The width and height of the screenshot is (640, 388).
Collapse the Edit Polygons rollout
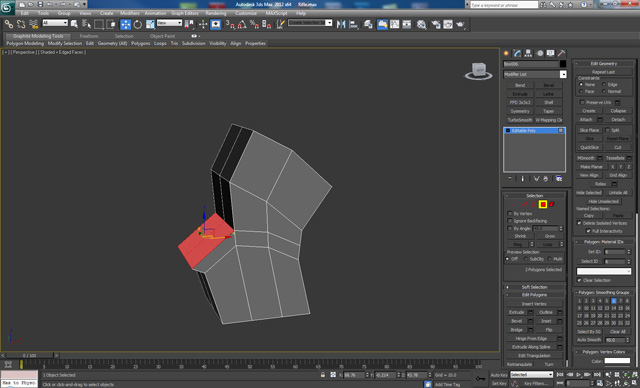click(534, 295)
